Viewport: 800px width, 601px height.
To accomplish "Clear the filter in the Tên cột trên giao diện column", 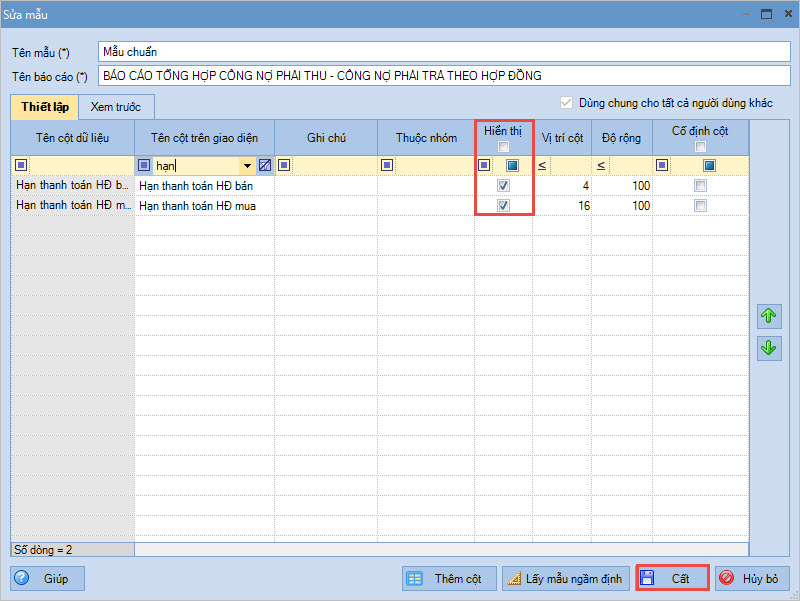I will coord(265,166).
